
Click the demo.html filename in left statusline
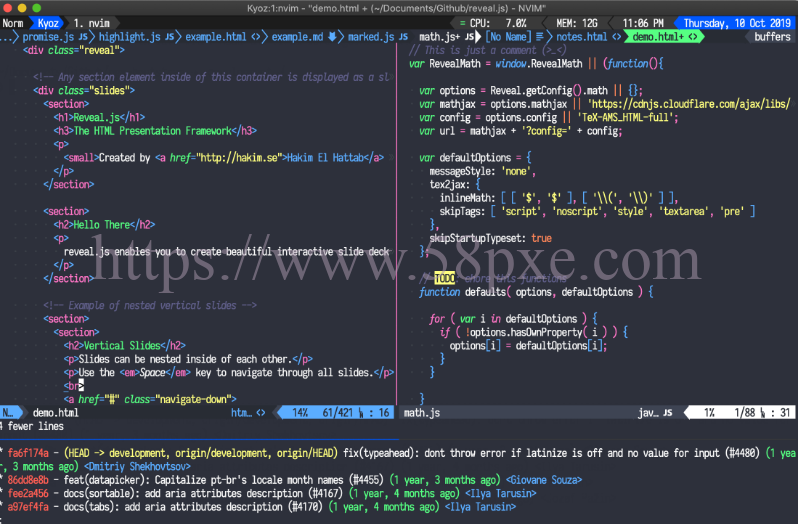tap(55, 413)
